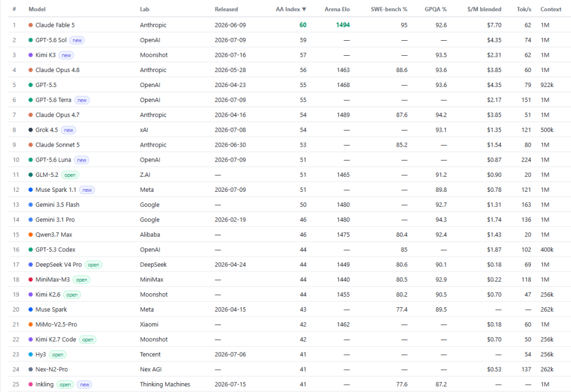This screenshot has width=571, height=392.
Task: Click the new badge beside Muse Spark 1.1
Action: [87, 190]
